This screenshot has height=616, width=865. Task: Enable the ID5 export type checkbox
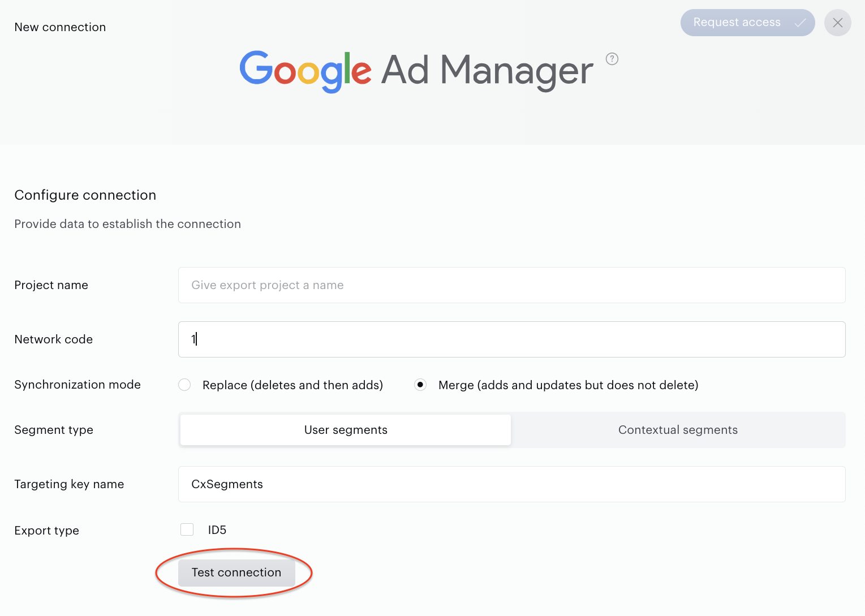(x=187, y=529)
